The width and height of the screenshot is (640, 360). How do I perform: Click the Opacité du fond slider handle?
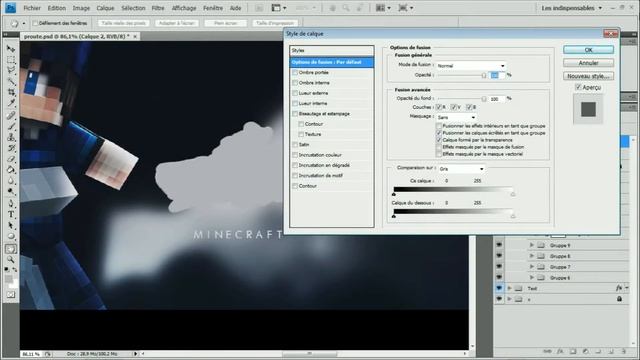pos(484,99)
